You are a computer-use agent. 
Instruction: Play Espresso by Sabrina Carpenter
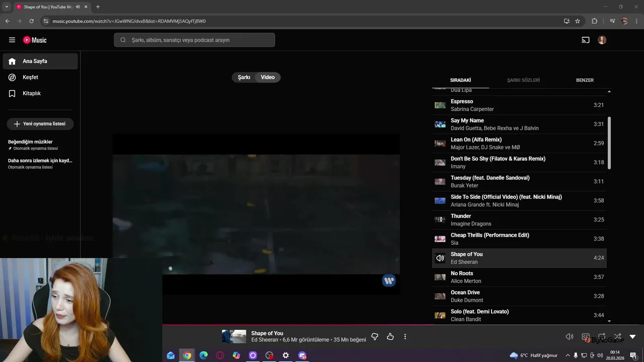tap(519, 105)
